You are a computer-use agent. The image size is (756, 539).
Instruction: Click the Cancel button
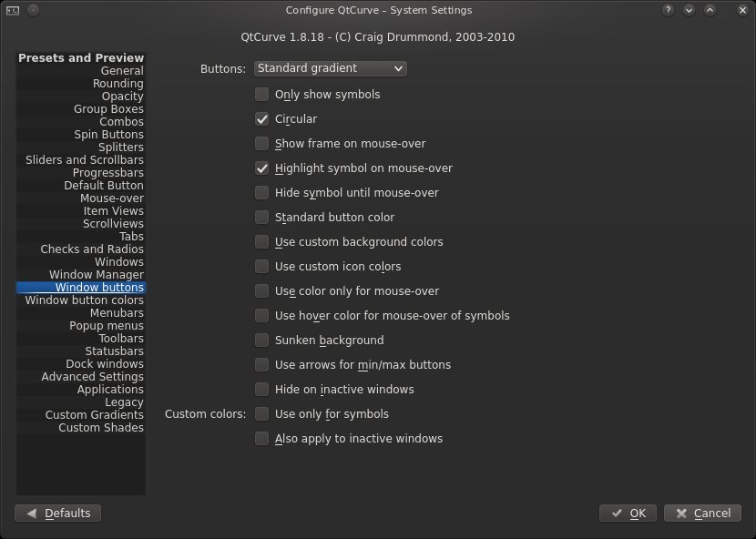(702, 514)
